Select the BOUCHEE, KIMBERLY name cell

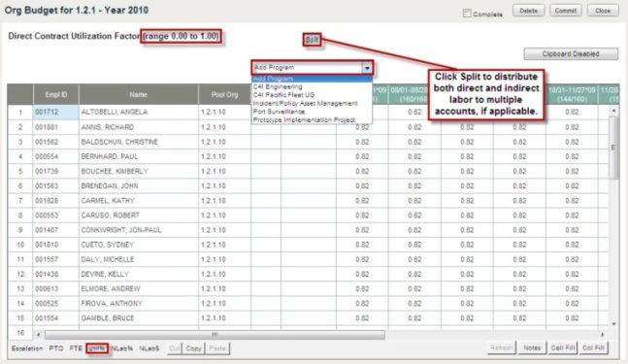[139, 172]
